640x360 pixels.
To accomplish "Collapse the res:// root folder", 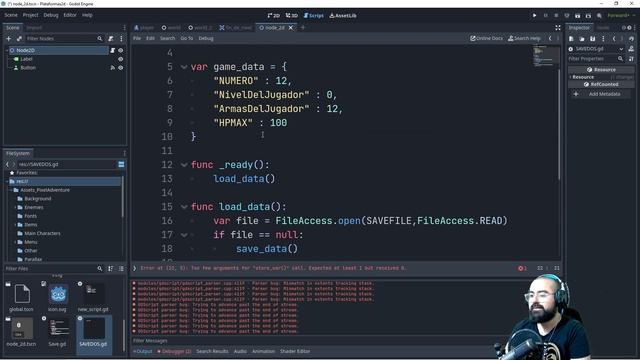I will tap(8, 181).
